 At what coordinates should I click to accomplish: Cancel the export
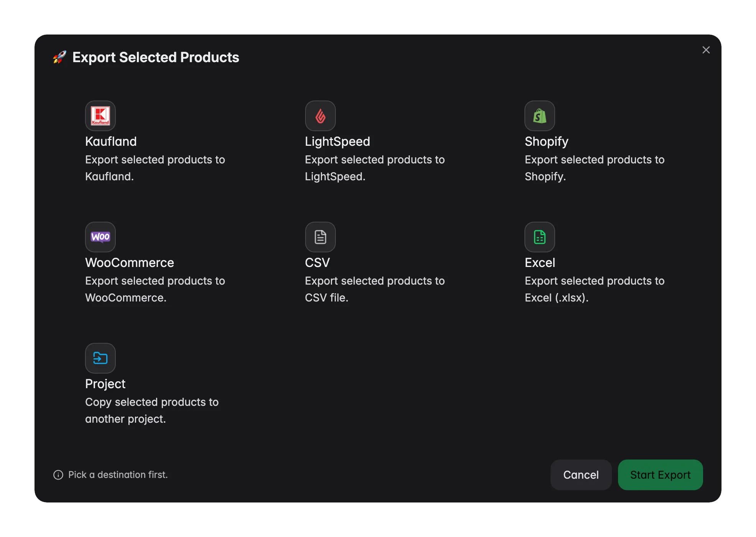[581, 475]
